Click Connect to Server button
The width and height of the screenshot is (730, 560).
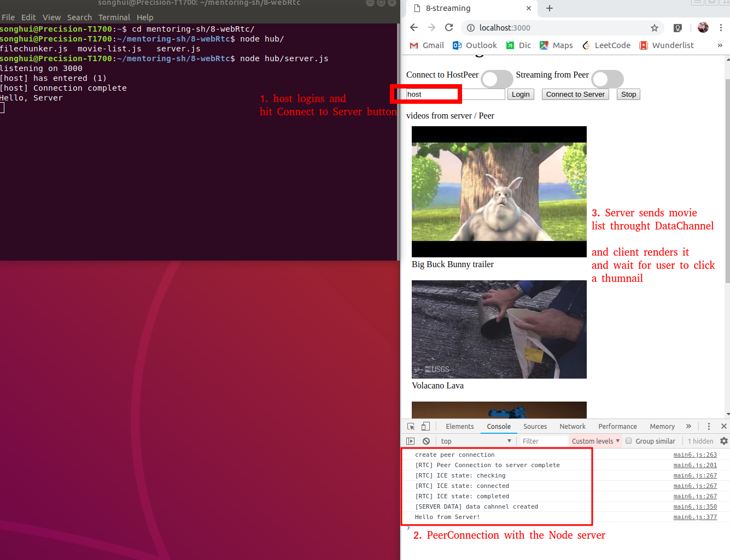[575, 95]
